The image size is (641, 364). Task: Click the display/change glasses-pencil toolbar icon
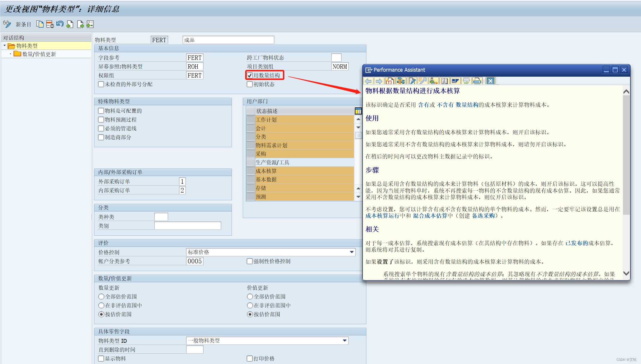[x=7, y=24]
